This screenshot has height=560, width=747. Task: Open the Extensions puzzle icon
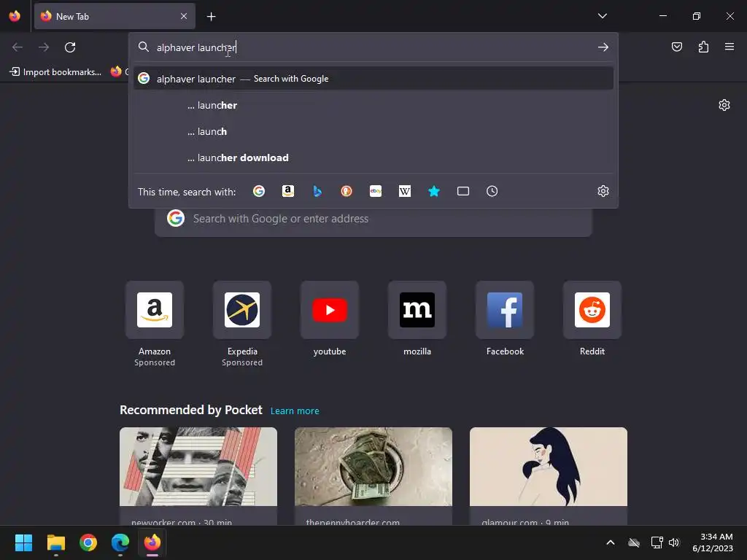point(703,47)
